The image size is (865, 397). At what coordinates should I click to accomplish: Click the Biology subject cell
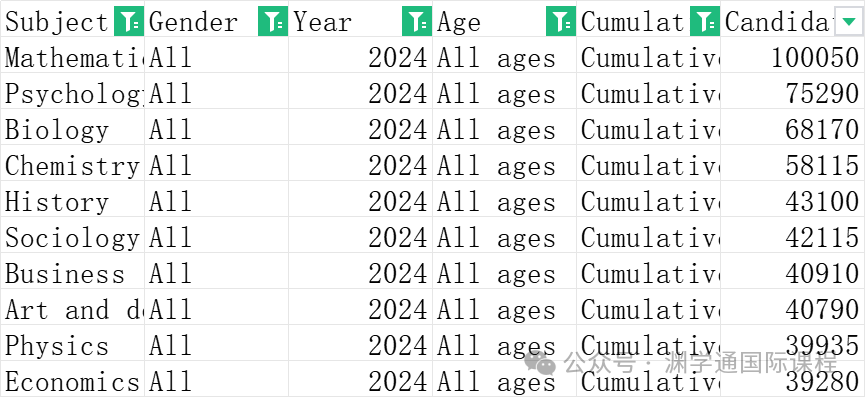point(73,127)
